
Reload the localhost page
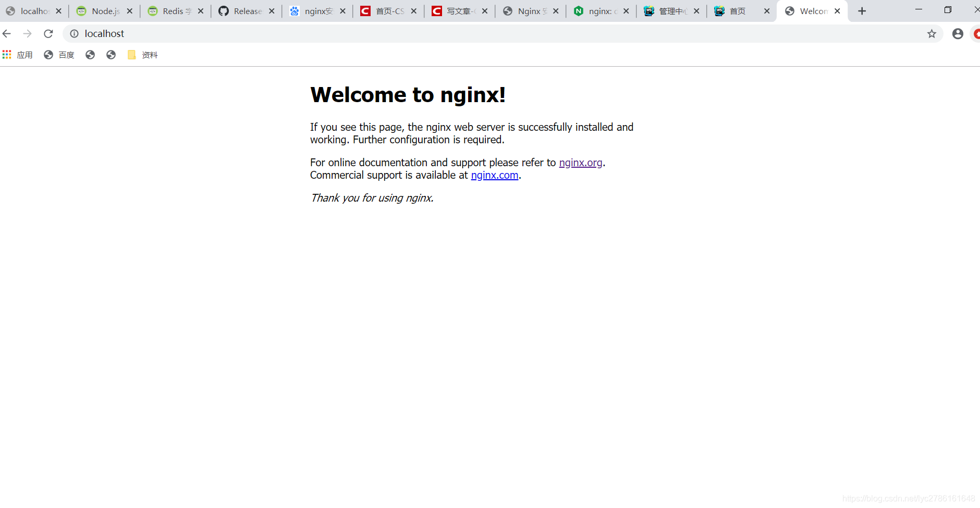(x=48, y=34)
